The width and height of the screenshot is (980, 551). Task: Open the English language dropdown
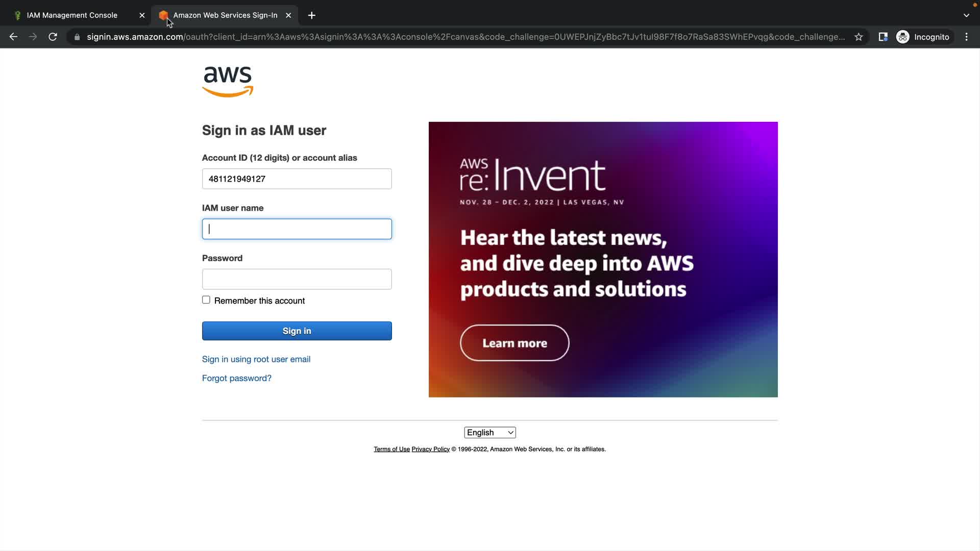tap(489, 433)
